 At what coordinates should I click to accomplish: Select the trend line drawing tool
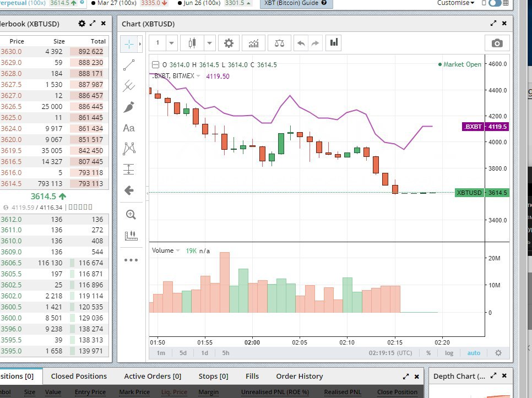(129, 65)
